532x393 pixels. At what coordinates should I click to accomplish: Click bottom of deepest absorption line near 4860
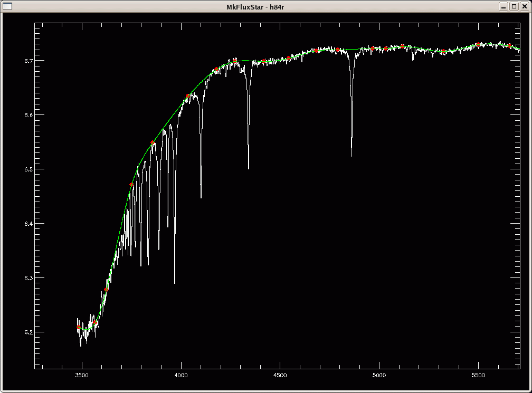351,156
